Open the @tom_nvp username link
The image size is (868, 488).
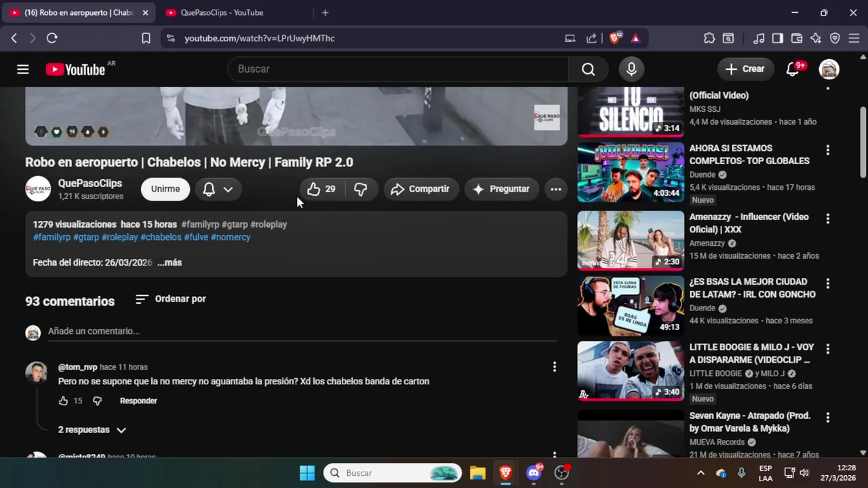77,367
